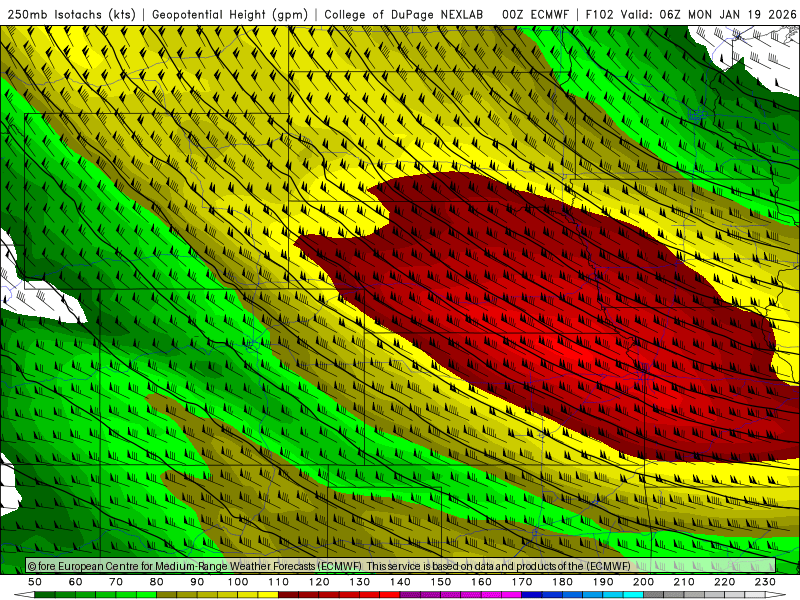Click the legend label '60'
This screenshot has height=600, width=800.
(76, 582)
